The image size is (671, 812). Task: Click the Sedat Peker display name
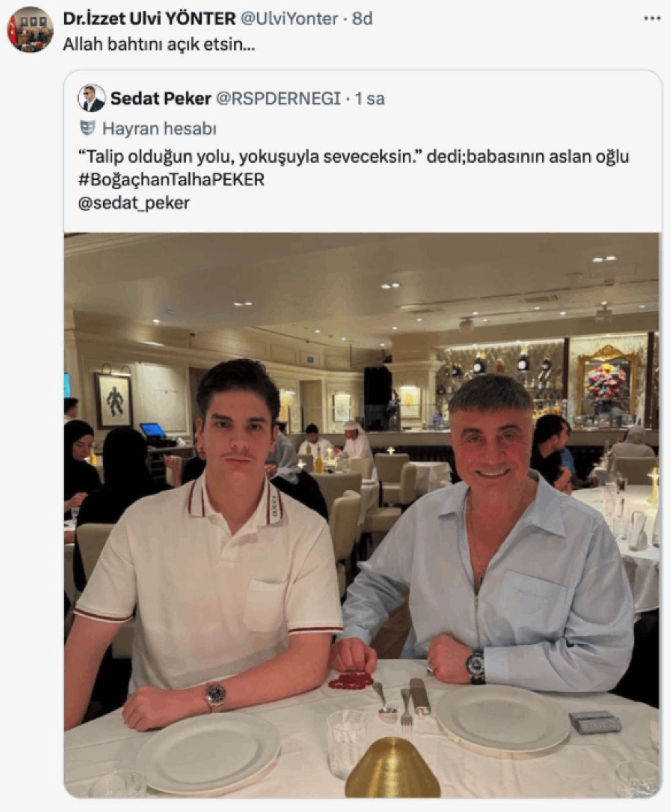coord(161,98)
